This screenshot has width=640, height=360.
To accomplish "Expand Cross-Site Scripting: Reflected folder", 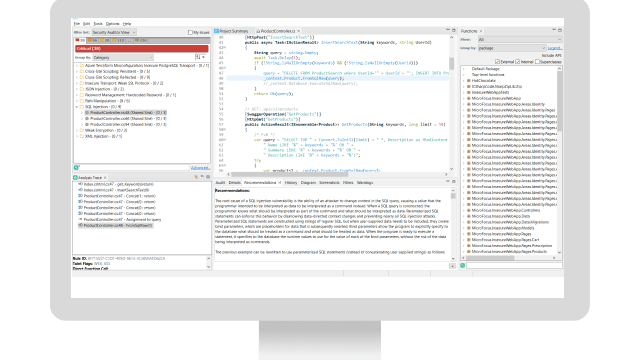I will (77, 77).
